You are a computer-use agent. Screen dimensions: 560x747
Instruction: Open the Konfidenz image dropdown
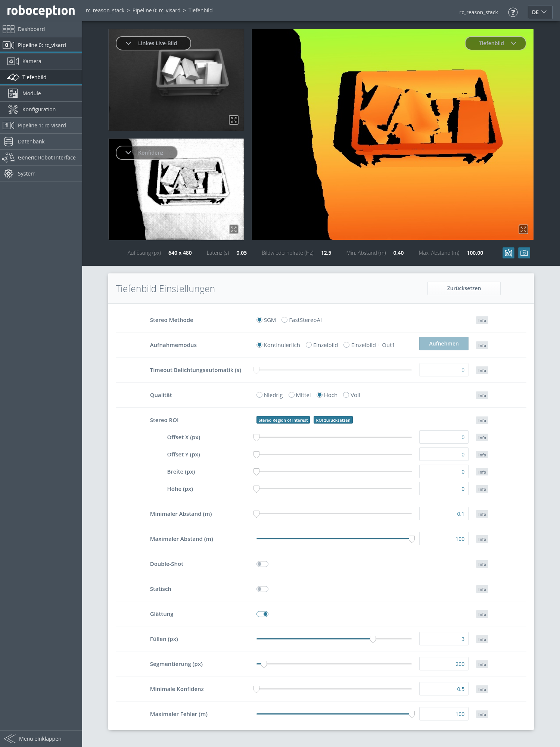click(x=147, y=153)
